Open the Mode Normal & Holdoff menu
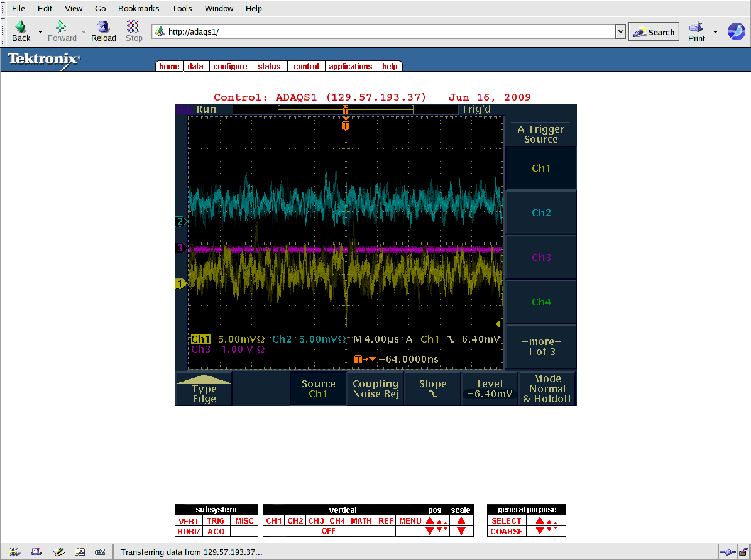Viewport: 751px width, 560px height. tap(547, 388)
